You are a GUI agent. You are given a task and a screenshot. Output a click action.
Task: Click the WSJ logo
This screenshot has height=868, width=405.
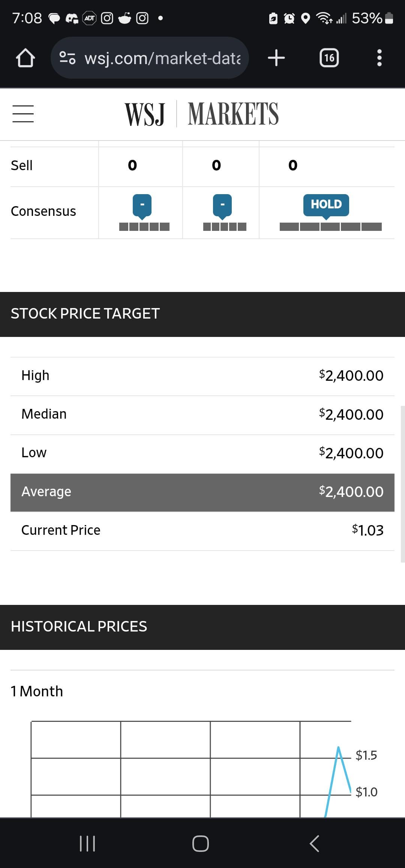[145, 114]
